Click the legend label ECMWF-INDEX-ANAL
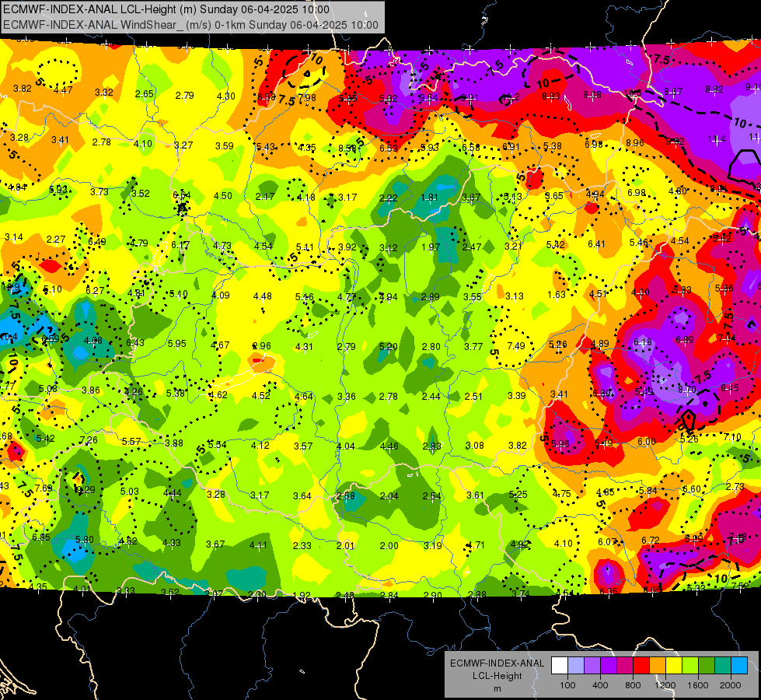The height and width of the screenshot is (700, 761). [x=497, y=663]
